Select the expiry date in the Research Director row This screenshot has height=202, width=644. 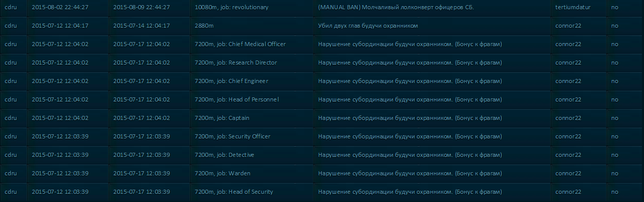(141, 63)
